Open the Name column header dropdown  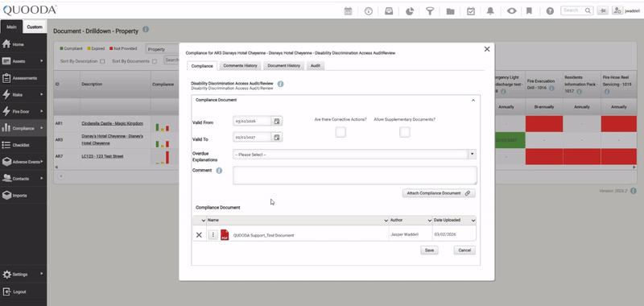click(386, 221)
